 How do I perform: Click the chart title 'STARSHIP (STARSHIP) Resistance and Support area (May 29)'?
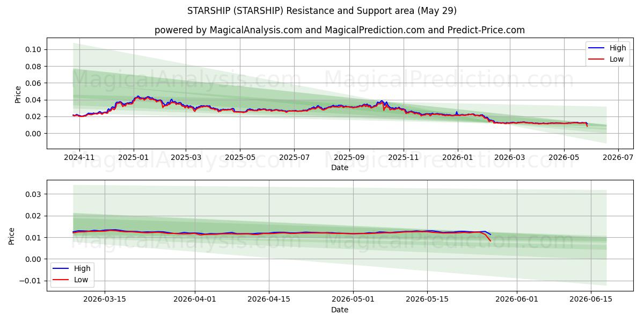tap(322, 11)
